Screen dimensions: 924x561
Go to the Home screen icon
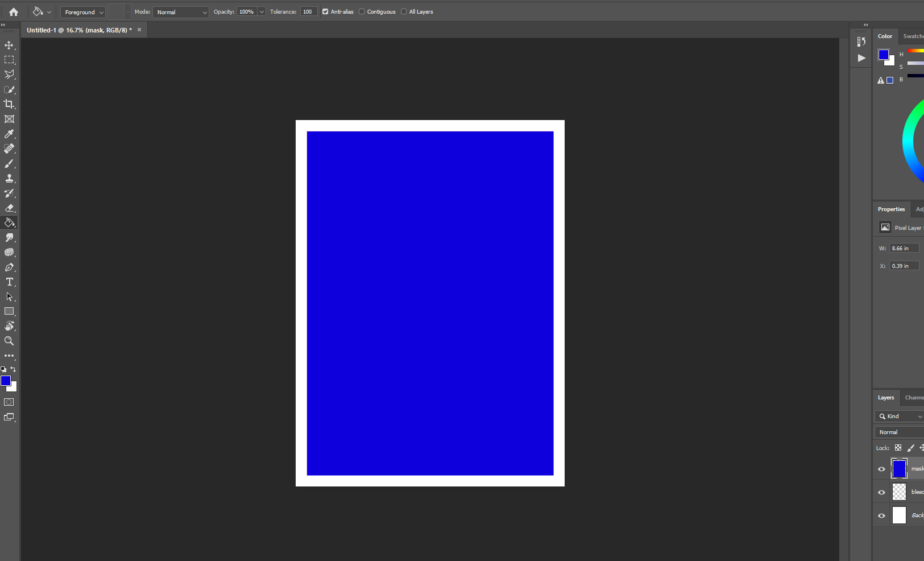14,12
